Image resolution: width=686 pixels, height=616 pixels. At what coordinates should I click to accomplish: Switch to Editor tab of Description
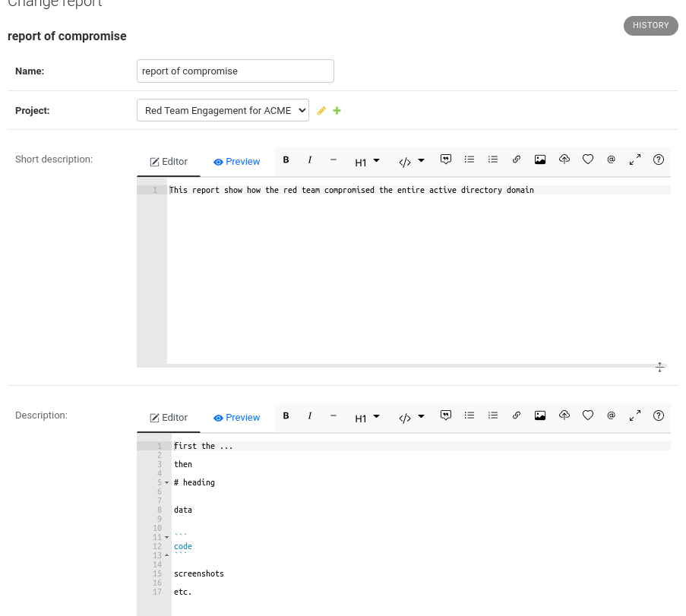click(x=169, y=418)
